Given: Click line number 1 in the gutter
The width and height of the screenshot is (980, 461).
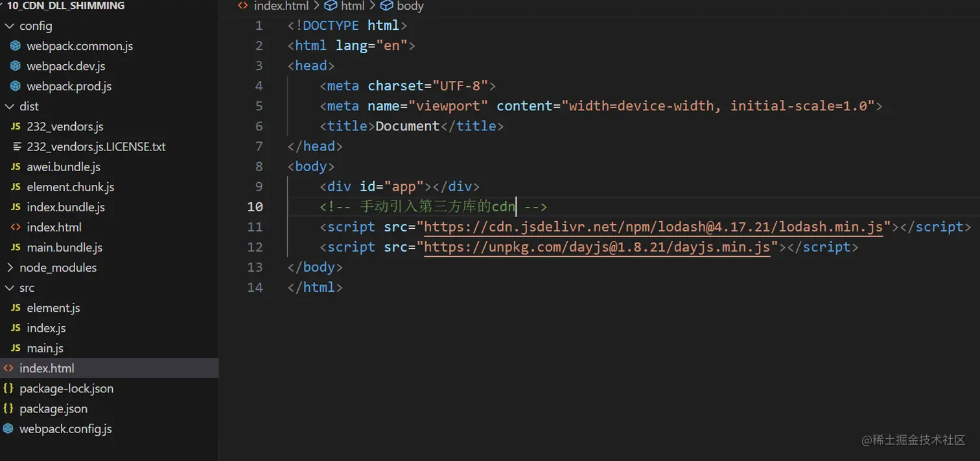Looking at the screenshot, I should (x=259, y=26).
